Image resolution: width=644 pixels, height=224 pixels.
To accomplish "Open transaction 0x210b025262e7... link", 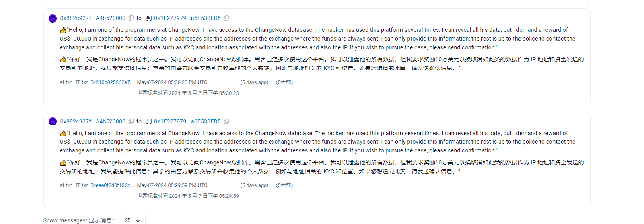I will 112,82.
